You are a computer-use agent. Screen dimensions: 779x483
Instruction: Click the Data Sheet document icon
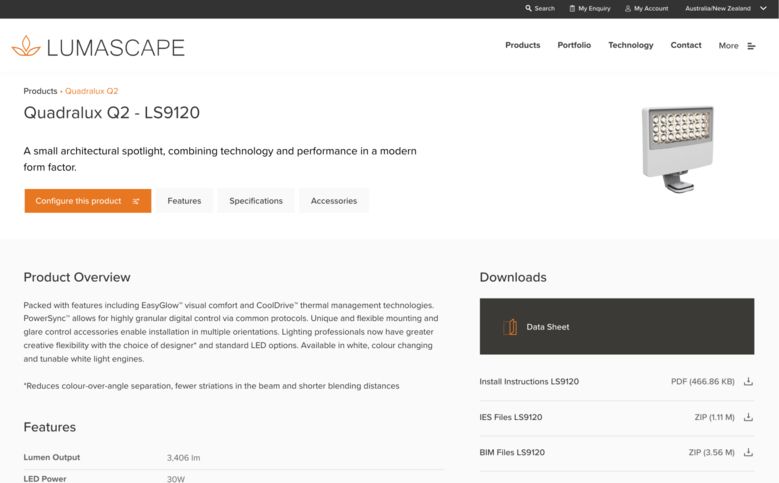pos(510,327)
